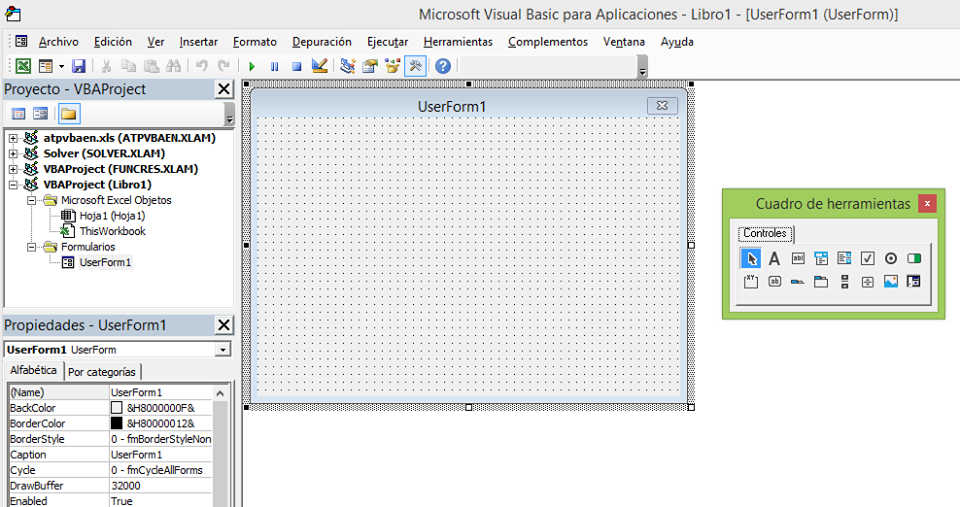Select the ToggleButton control in the toolbox

pos(914,258)
